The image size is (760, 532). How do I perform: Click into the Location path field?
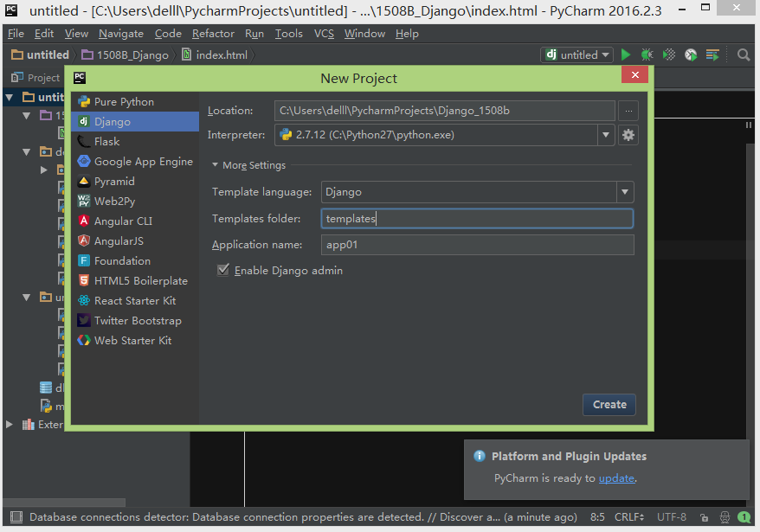click(444, 111)
